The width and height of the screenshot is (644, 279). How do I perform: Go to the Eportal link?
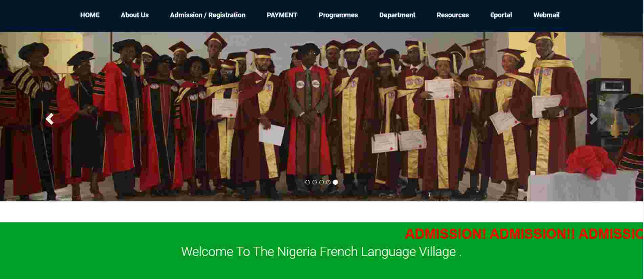[x=501, y=15]
